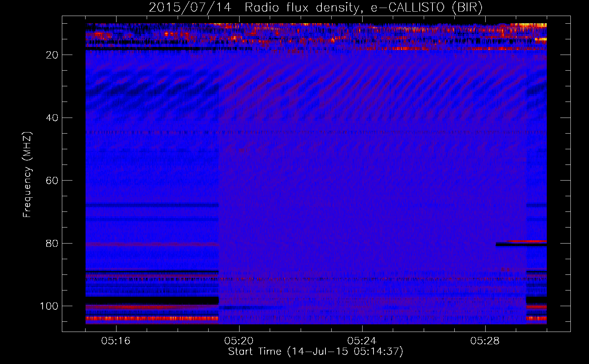589x364 pixels.
Task: Click the frequency tick label '100'
Action: coord(49,306)
